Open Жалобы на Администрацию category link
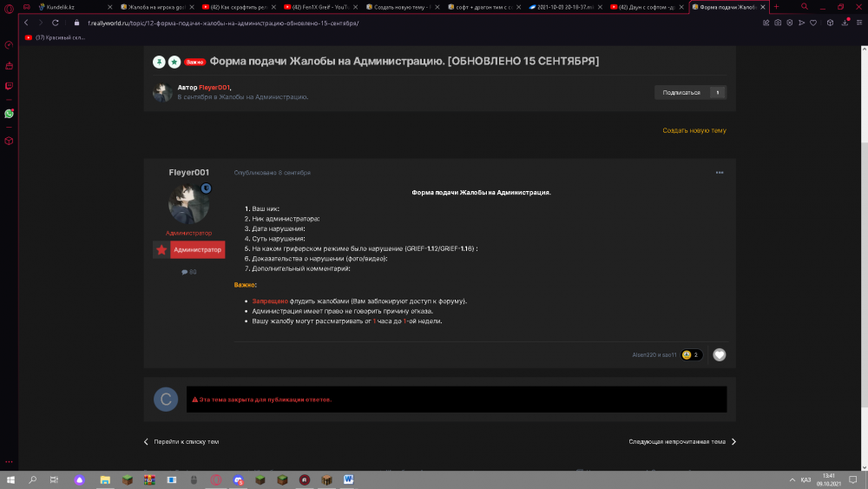This screenshot has width=868, height=489. tap(263, 97)
